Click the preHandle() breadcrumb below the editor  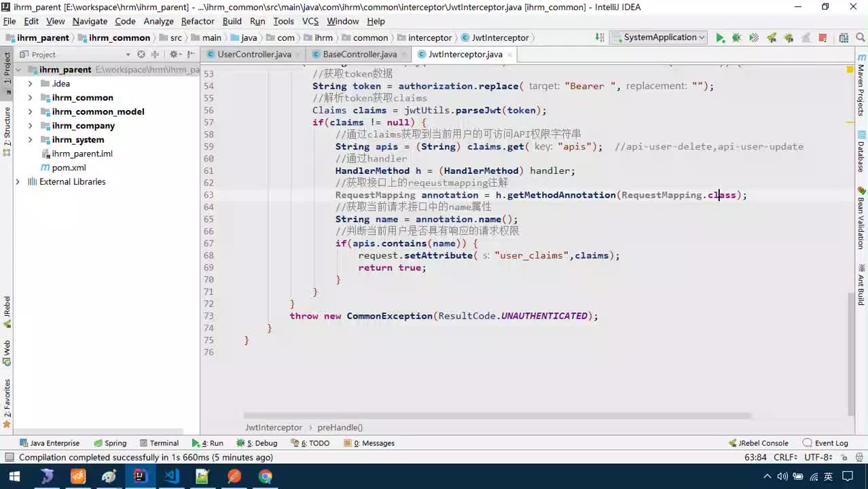point(340,427)
